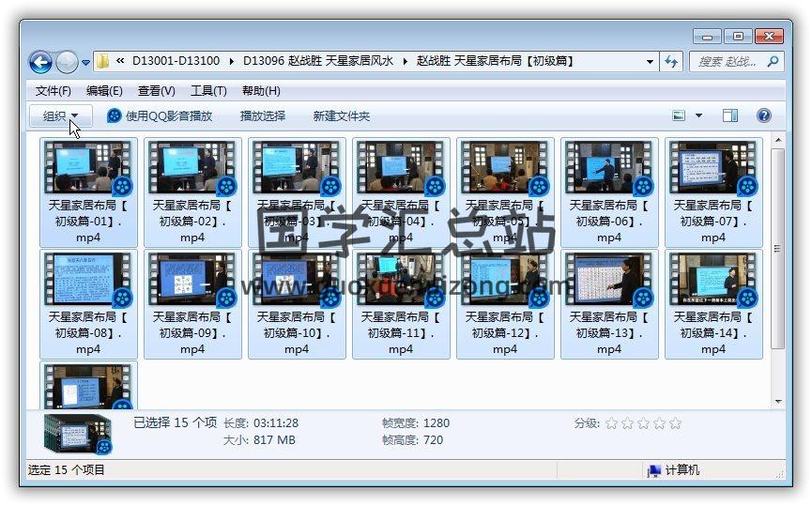Open the 帮助(H) menu
812x506 pixels.
click(261, 91)
